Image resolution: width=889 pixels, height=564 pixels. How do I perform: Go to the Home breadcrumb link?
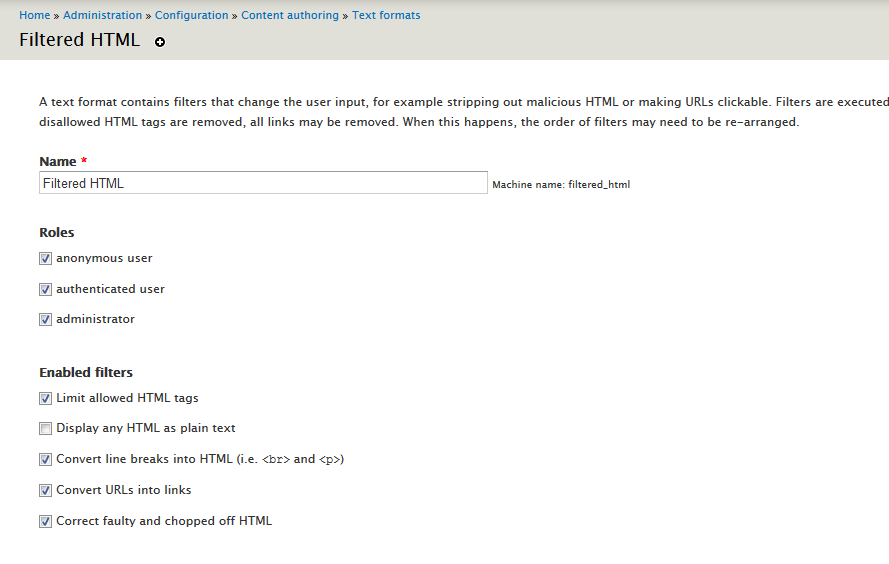(x=34, y=15)
